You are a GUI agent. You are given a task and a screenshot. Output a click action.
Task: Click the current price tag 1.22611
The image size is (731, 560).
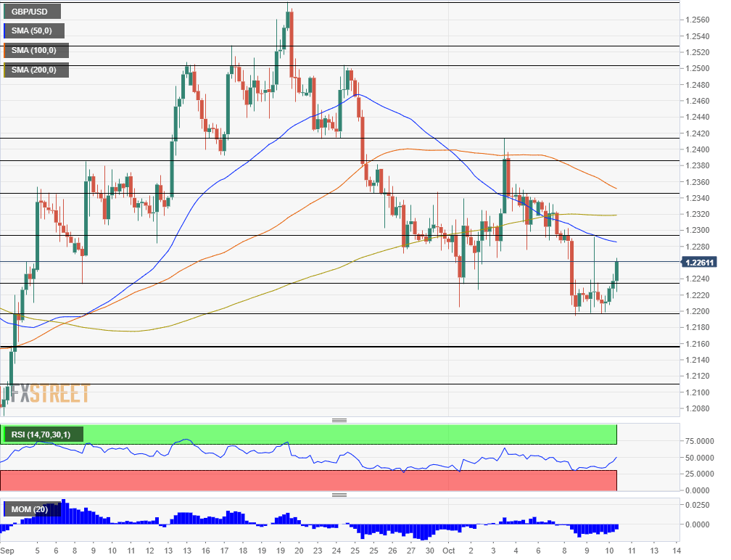coord(699,263)
